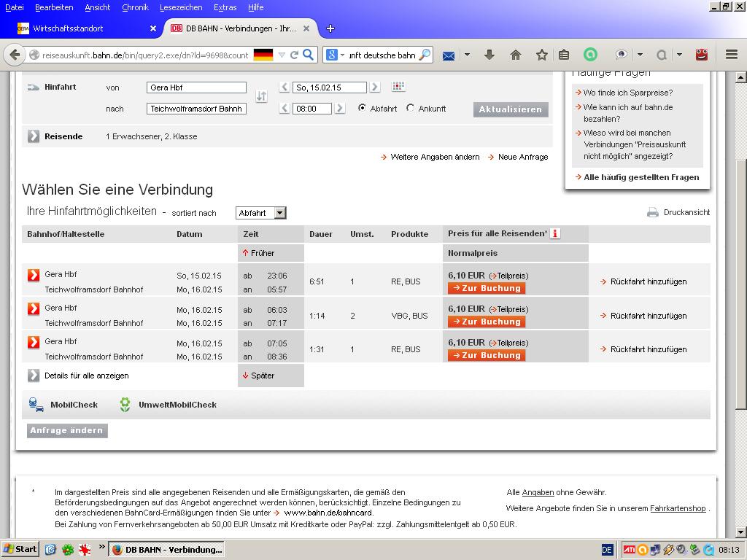This screenshot has height=560, width=747.
Task: Click Zur Buchung for the 07:05 connection
Action: click(487, 355)
